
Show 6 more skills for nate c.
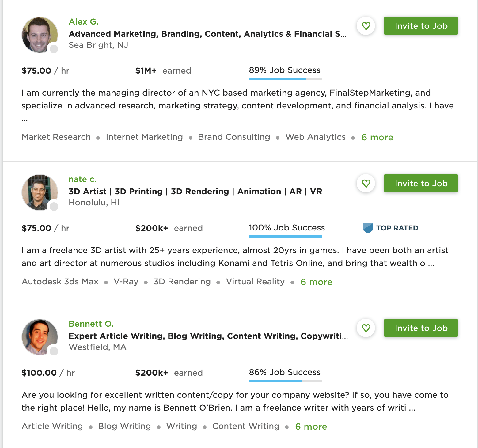(x=317, y=282)
